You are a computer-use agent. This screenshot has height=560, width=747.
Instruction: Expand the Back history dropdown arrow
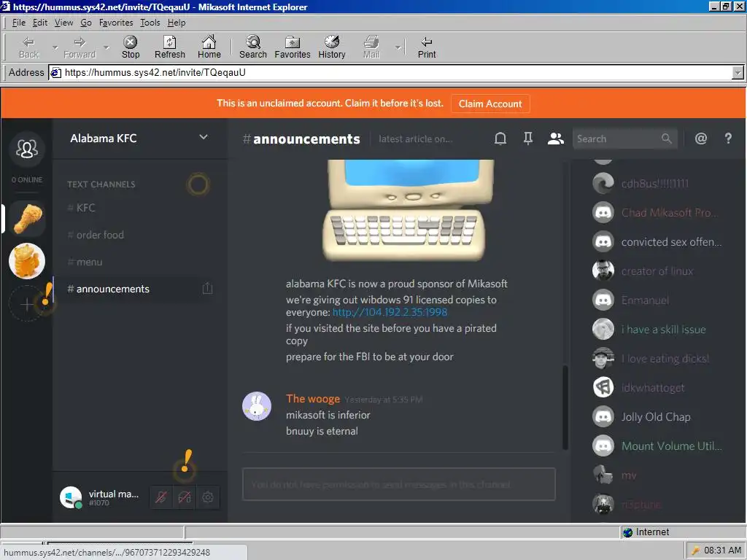click(55, 47)
